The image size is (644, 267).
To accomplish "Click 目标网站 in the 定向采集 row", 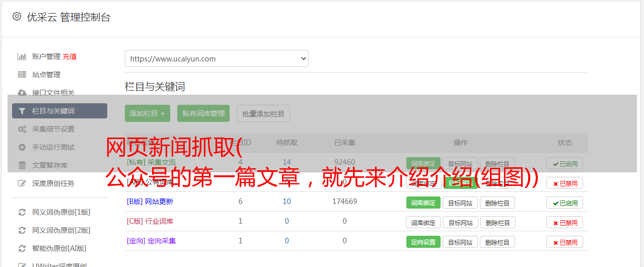I will (x=460, y=242).
